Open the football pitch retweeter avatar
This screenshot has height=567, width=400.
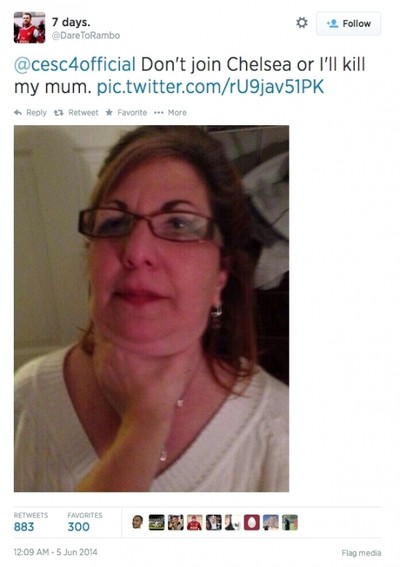[157, 522]
